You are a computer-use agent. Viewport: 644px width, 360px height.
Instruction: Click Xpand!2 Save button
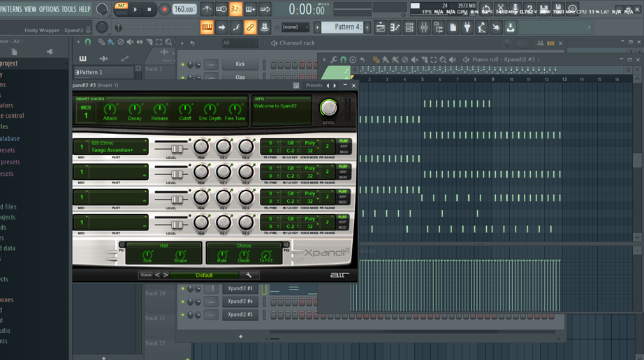pyautogui.click(x=146, y=275)
